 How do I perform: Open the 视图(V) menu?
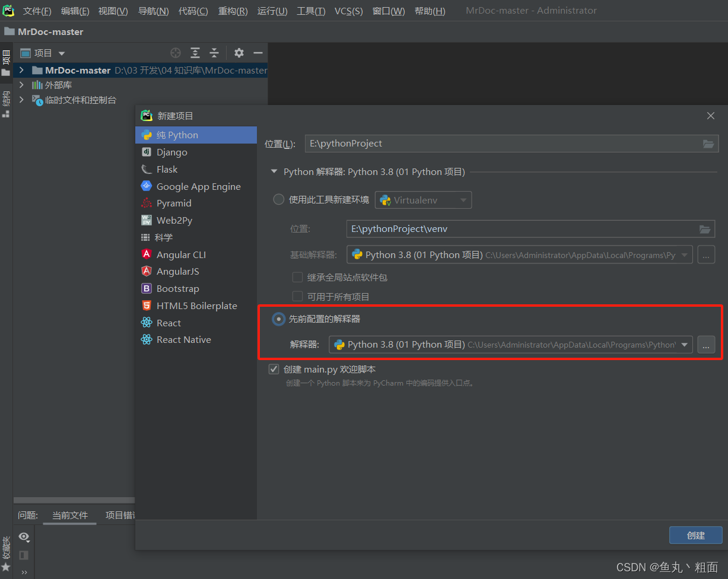113,11
